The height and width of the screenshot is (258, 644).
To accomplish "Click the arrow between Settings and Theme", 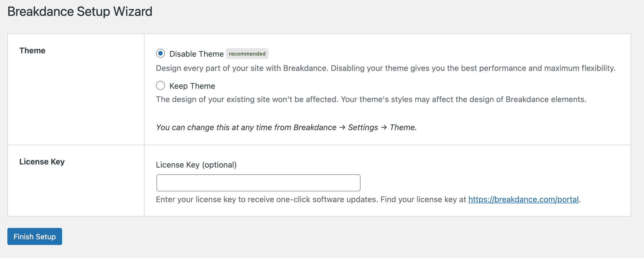I will click(384, 127).
